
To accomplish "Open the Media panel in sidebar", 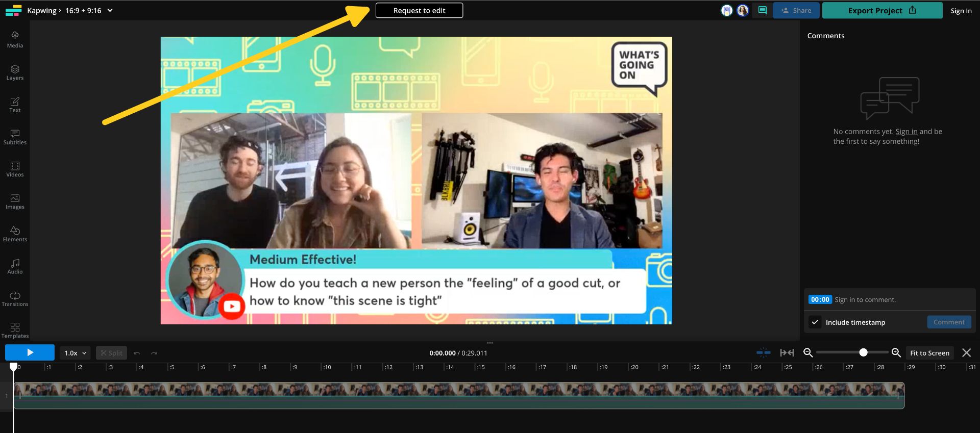I will tap(15, 39).
